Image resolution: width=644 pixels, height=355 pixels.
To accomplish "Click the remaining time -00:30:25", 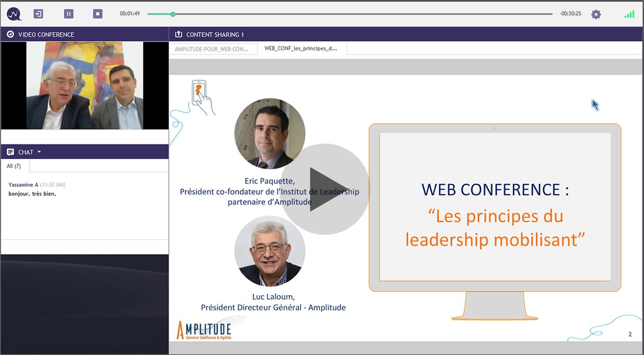I will coord(570,14).
